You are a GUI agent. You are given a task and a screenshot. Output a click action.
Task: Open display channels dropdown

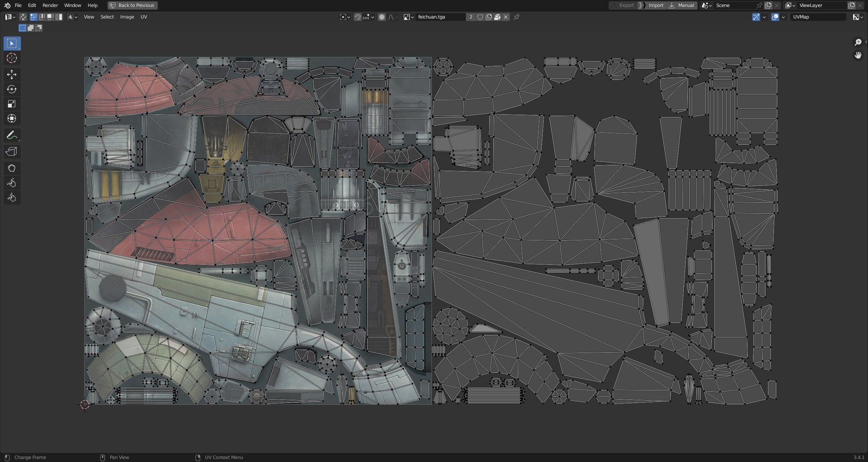click(x=858, y=17)
